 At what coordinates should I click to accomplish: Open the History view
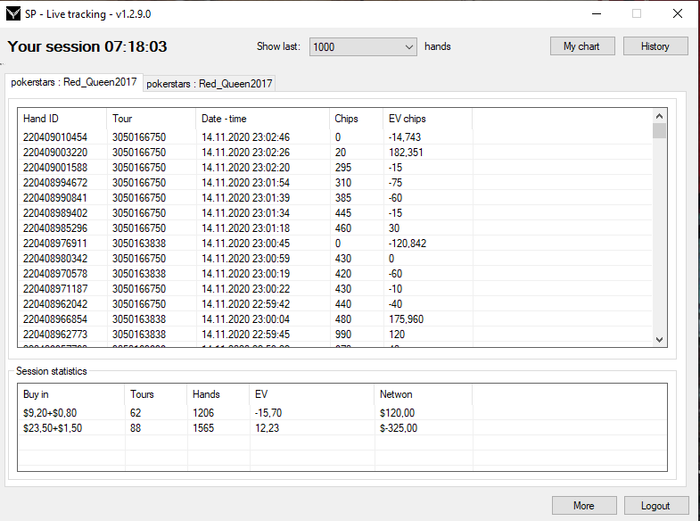pyautogui.click(x=655, y=46)
